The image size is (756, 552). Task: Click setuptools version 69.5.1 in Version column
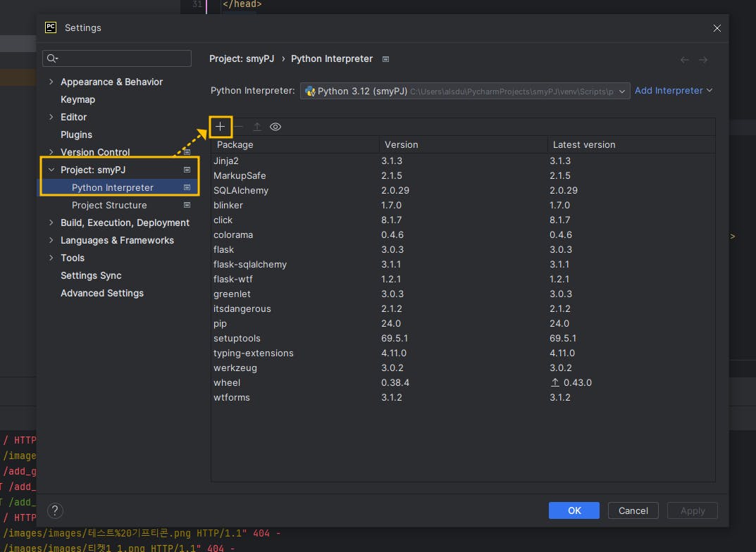pyautogui.click(x=395, y=338)
